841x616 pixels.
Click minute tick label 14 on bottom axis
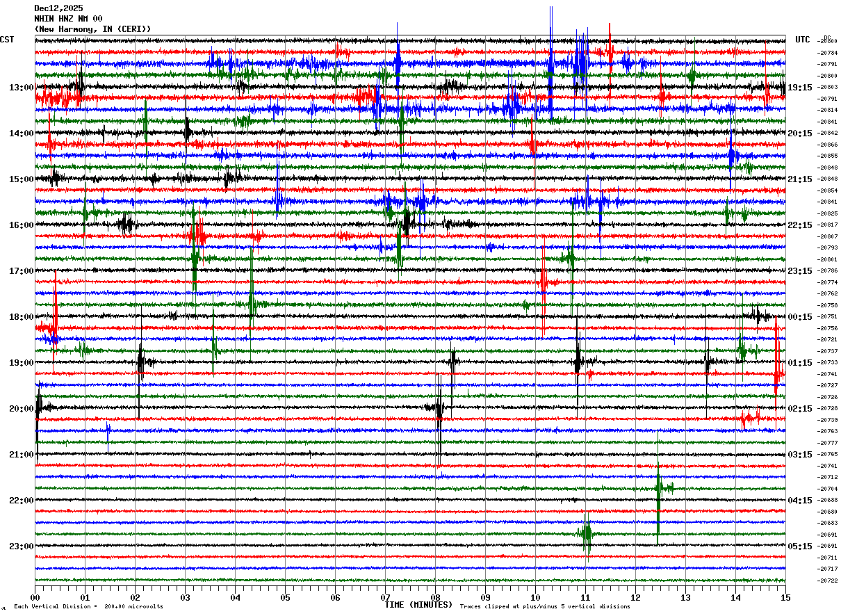[735, 597]
